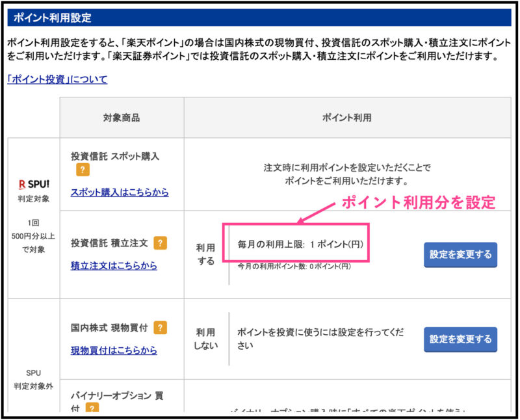520x420 pixels.
Task: Open help icon beside 投資信託 積立注文
Action: (x=160, y=243)
